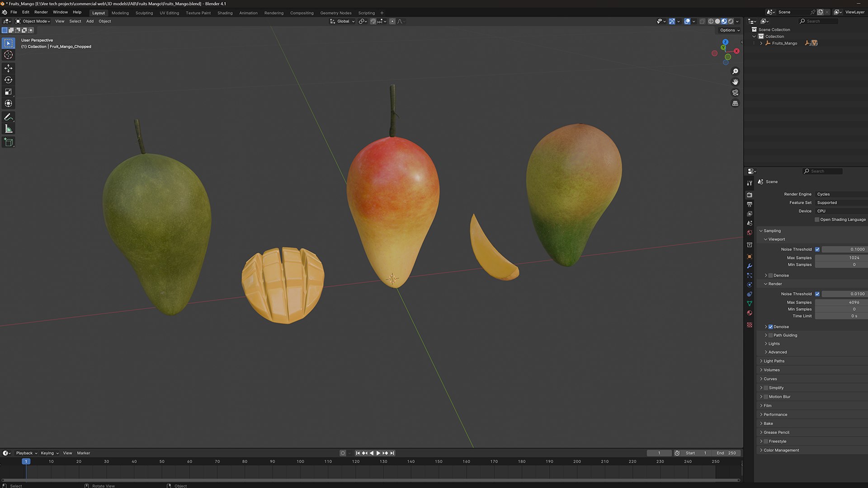Open the timeline Playback menu
The width and height of the screenshot is (868, 488).
[26, 453]
